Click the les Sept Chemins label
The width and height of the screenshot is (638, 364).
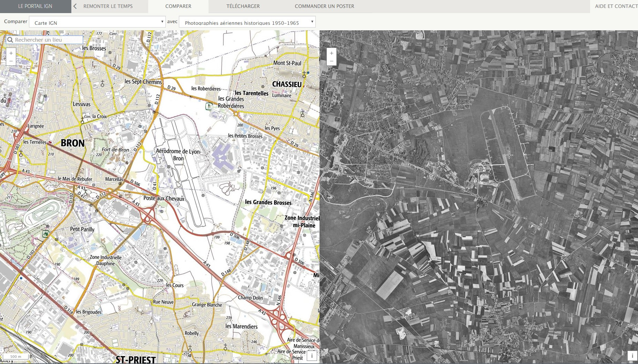(x=143, y=82)
